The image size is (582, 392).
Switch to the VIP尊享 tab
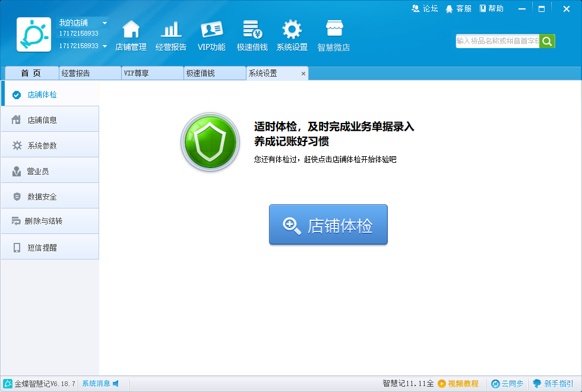[x=153, y=73]
